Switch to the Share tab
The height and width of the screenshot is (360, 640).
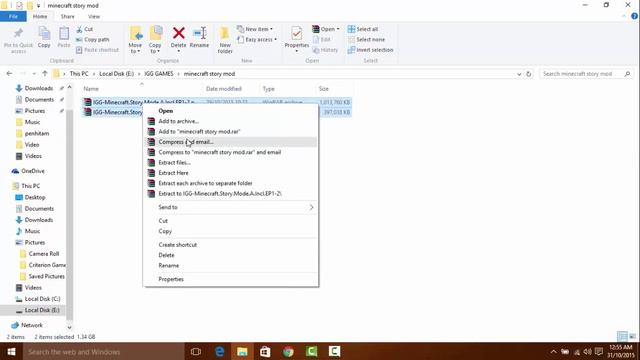click(x=68, y=16)
